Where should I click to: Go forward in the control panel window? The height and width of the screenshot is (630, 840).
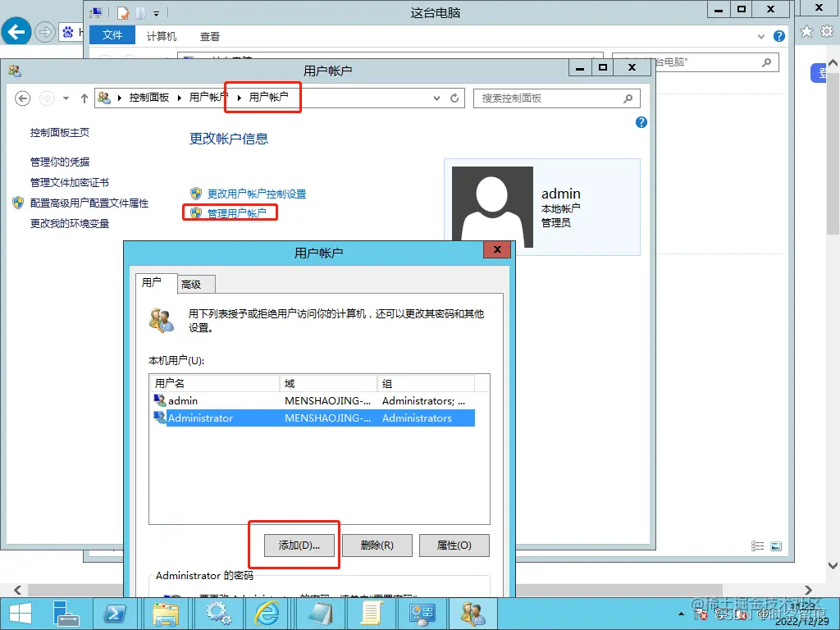point(47,98)
